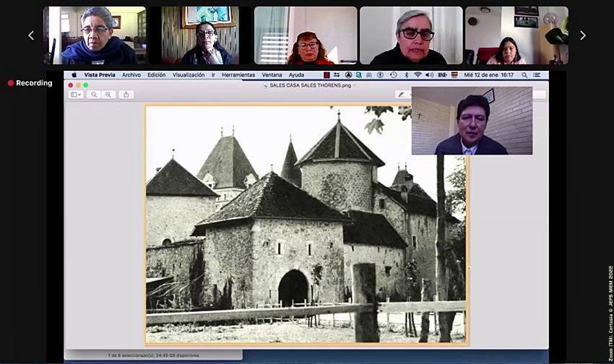Click the speaker's floating video thumbnail

click(472, 121)
